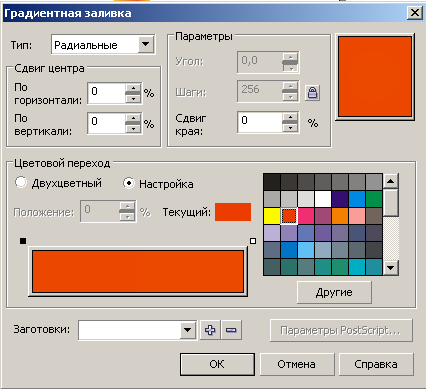The height and width of the screenshot is (389, 426).
Task: Open the Справка help button
Action: pos(376,364)
